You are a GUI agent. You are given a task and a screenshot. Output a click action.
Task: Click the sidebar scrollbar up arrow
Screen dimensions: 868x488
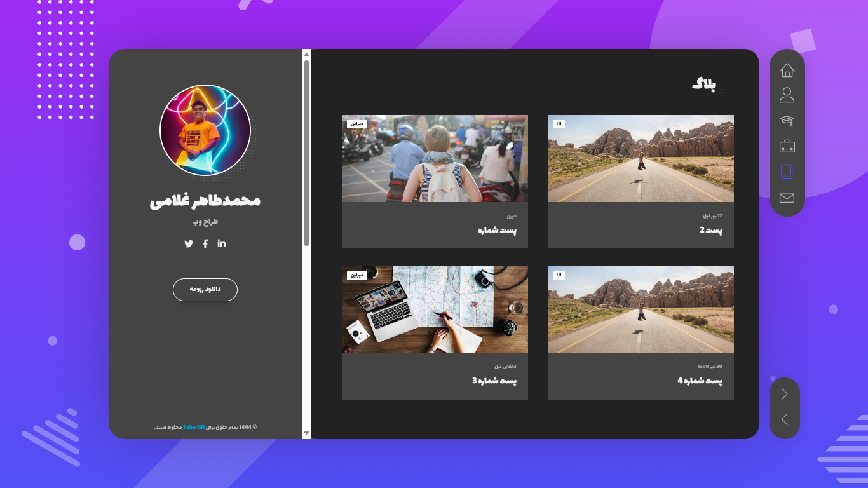(306, 54)
